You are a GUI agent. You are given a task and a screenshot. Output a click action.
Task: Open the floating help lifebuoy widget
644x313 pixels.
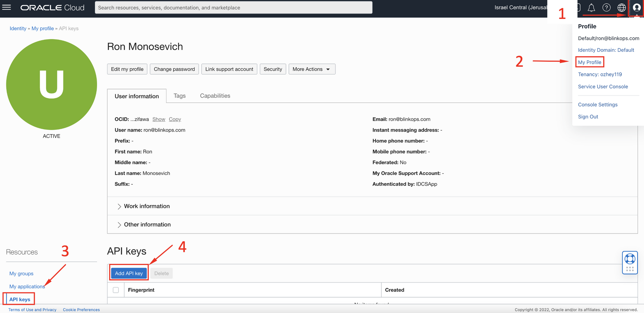click(x=630, y=263)
